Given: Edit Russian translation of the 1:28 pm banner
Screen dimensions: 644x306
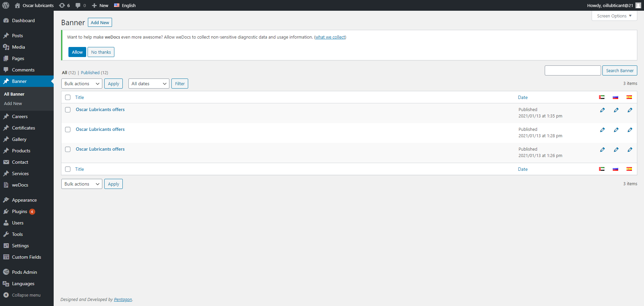Looking at the screenshot, I should pyautogui.click(x=616, y=130).
